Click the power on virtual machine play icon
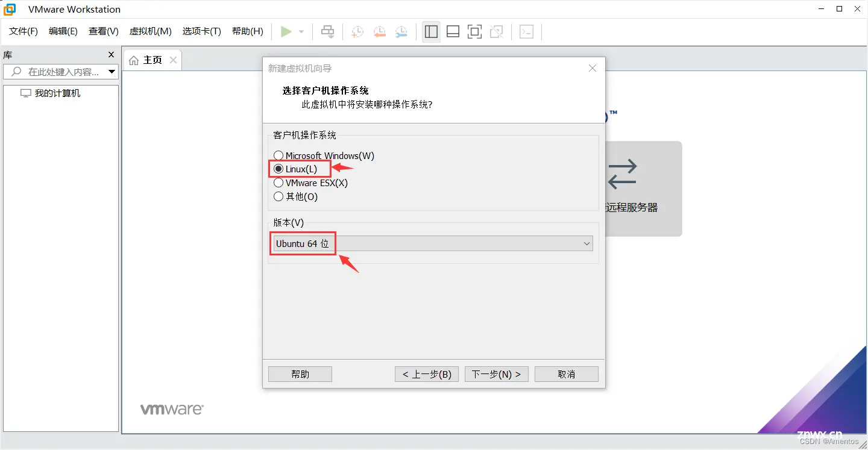868x450 pixels. 286,31
